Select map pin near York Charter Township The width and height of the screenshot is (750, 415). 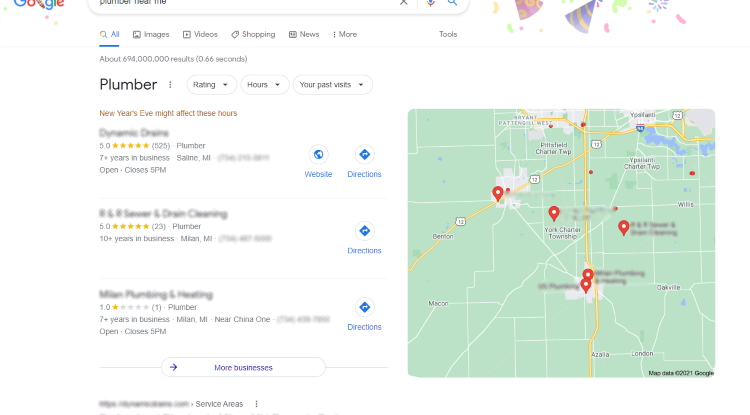[554, 213]
